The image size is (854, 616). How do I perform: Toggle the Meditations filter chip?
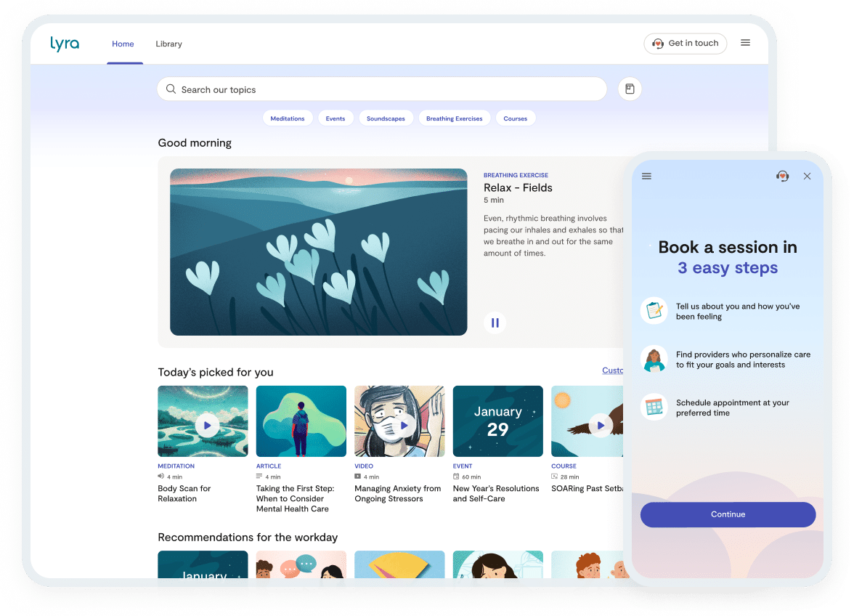[x=288, y=118]
